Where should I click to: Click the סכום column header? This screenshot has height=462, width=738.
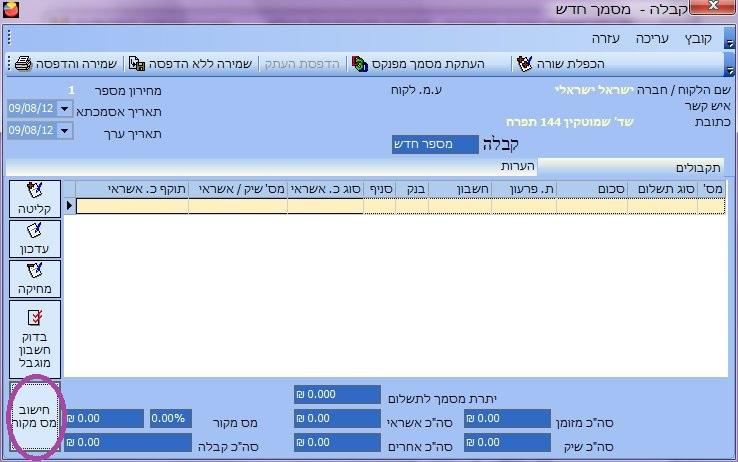(x=592, y=189)
